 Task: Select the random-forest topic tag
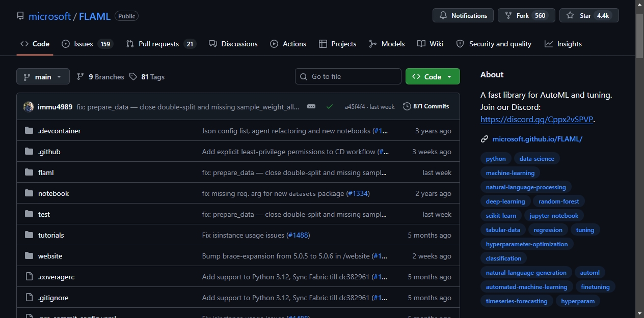[x=558, y=201]
